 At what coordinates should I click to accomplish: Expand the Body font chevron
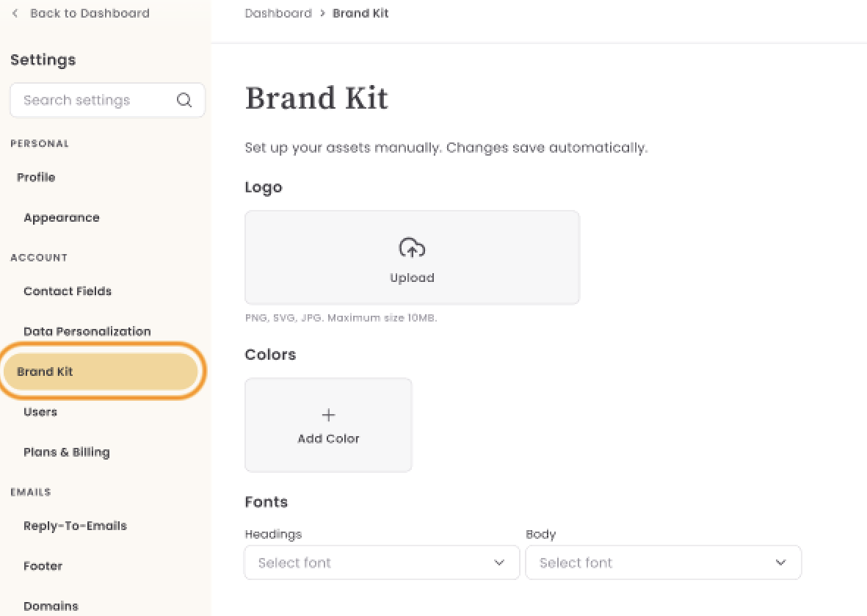[x=781, y=562]
